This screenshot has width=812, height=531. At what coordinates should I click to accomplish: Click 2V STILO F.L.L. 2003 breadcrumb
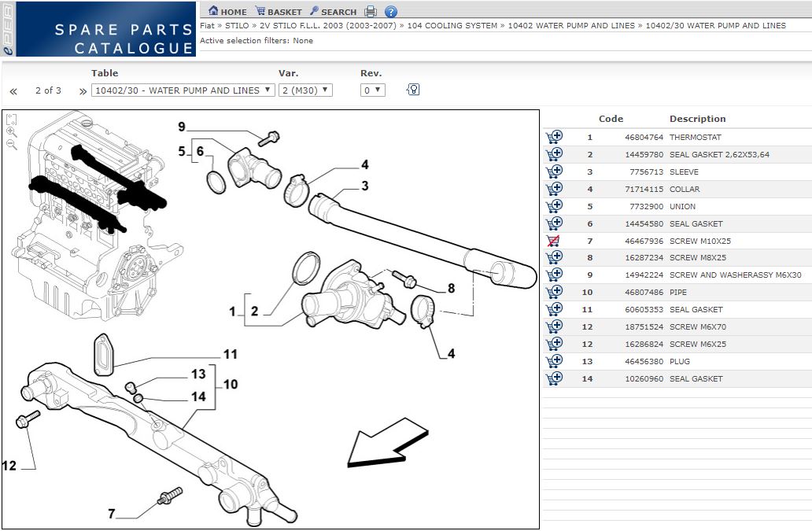coord(328,25)
